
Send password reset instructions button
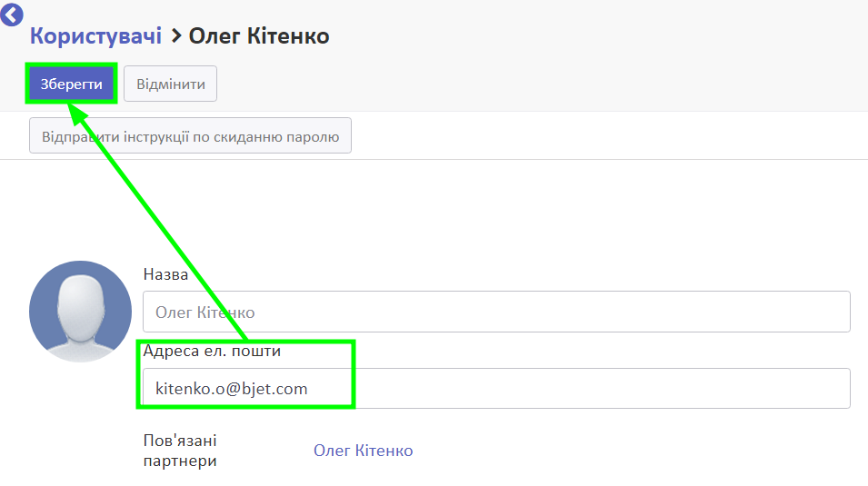coord(191,136)
